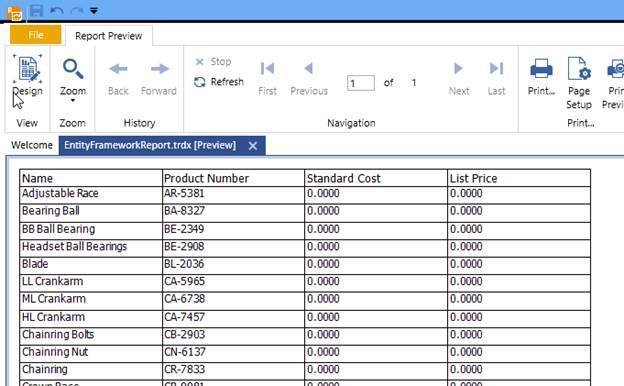
Task: Go to Previous page
Action: click(309, 79)
